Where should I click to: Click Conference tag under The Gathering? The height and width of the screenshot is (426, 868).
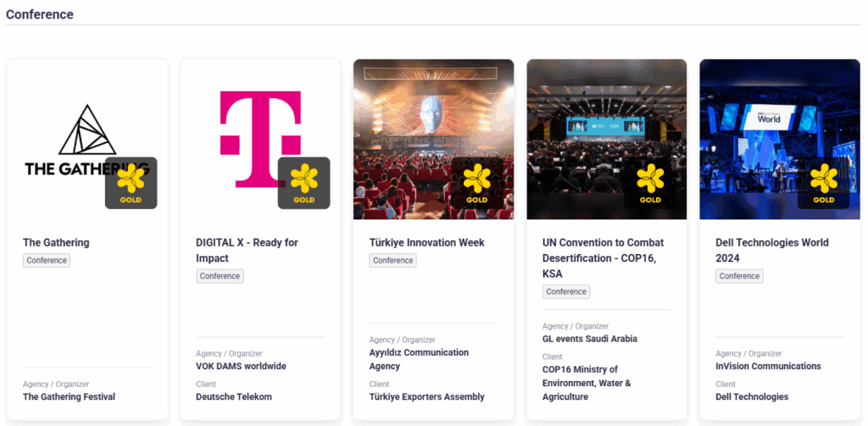[x=47, y=261]
